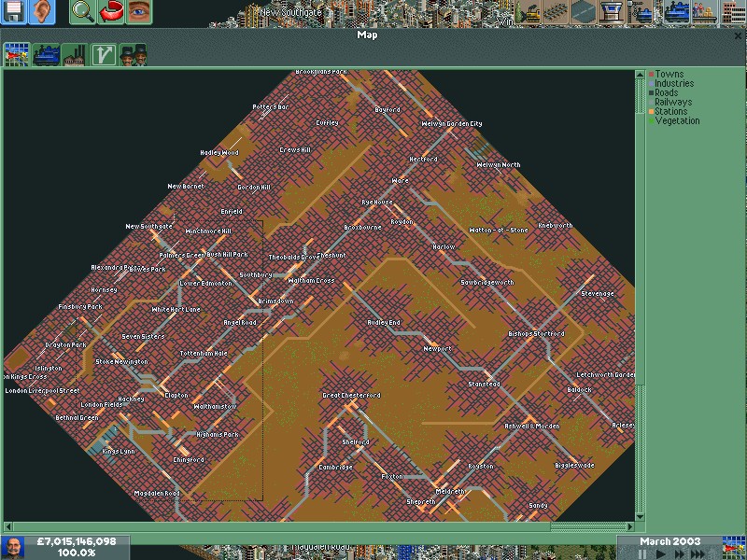Open the stations list people icon
Screen dimensions: 747x560
[x=705, y=12]
